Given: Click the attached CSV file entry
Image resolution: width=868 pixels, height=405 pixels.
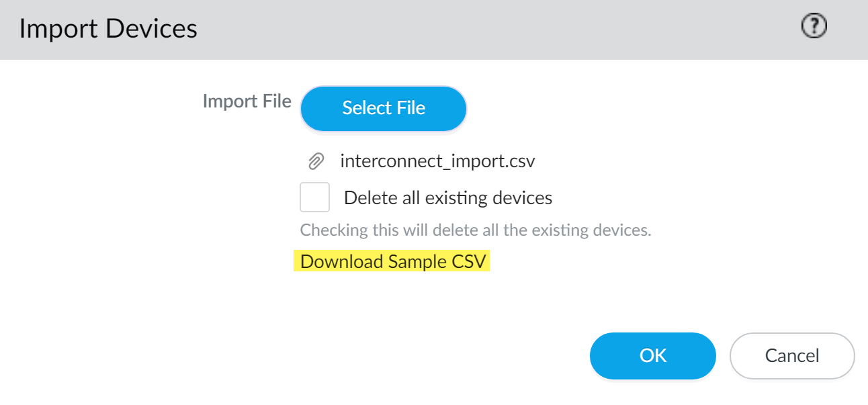Looking at the screenshot, I should click(437, 161).
